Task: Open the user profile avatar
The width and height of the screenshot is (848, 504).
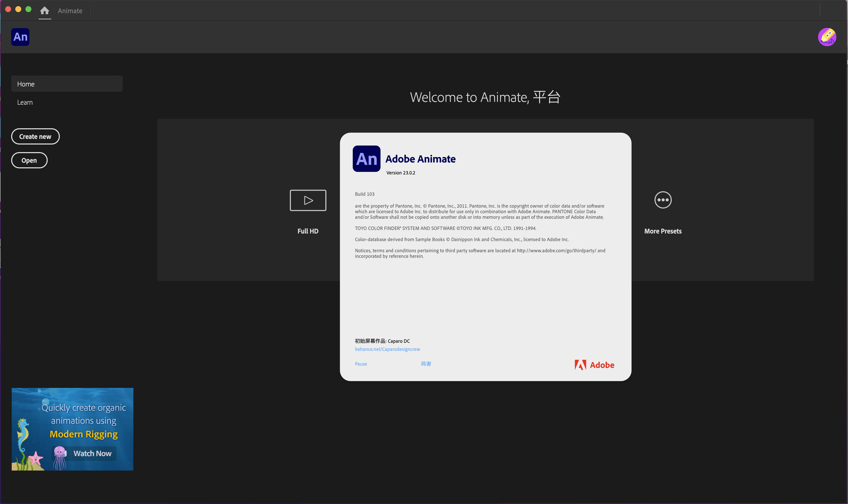Action: tap(827, 37)
